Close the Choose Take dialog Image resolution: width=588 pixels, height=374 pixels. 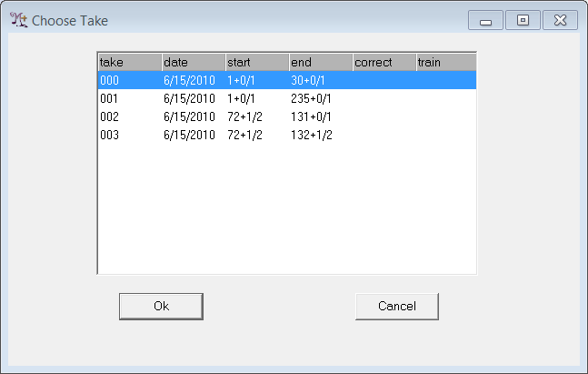pyautogui.click(x=560, y=20)
